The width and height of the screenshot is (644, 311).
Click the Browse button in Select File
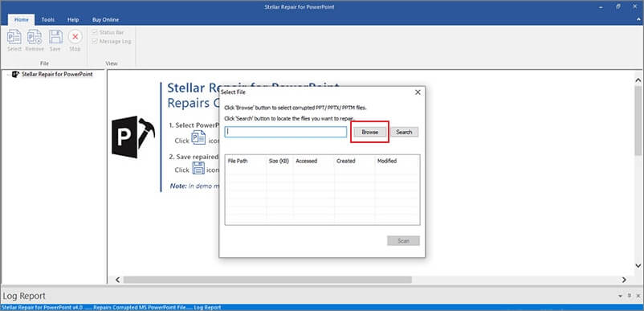369,133
